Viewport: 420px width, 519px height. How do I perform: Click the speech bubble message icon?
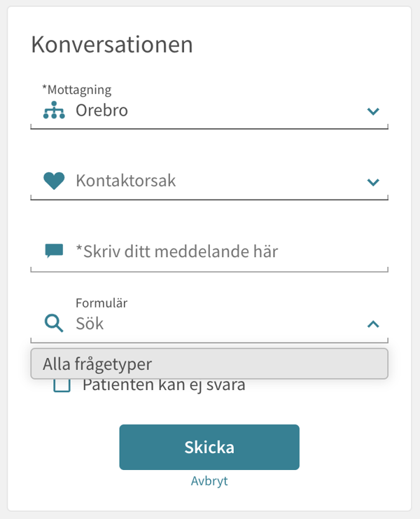coord(54,251)
